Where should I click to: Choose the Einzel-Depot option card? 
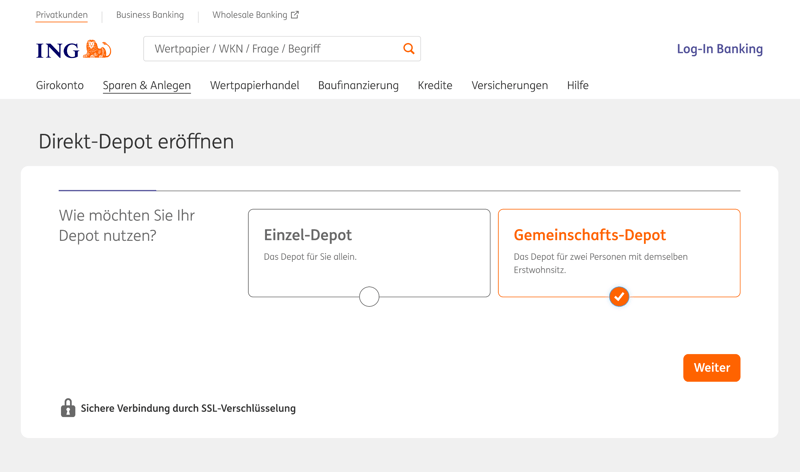point(369,248)
